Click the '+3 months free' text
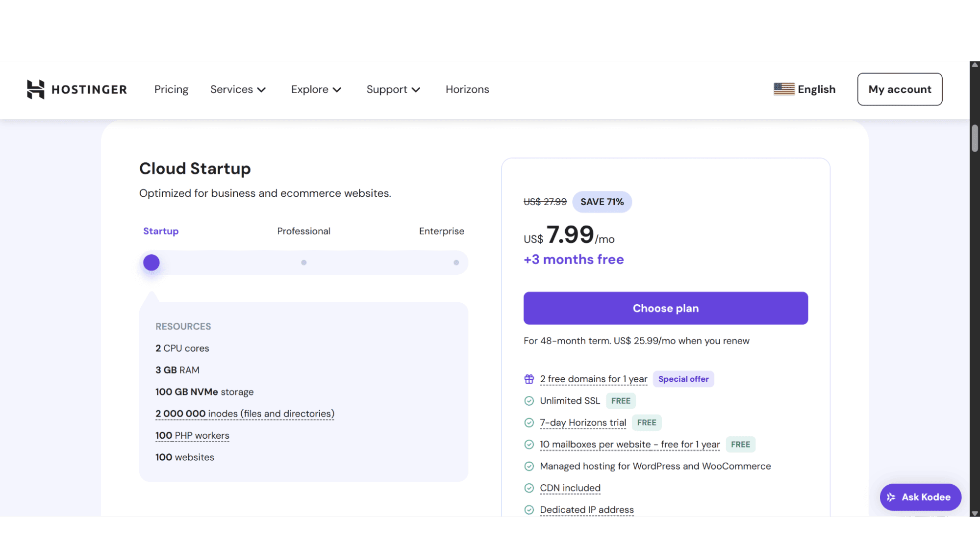The width and height of the screenshot is (980, 552). click(574, 260)
